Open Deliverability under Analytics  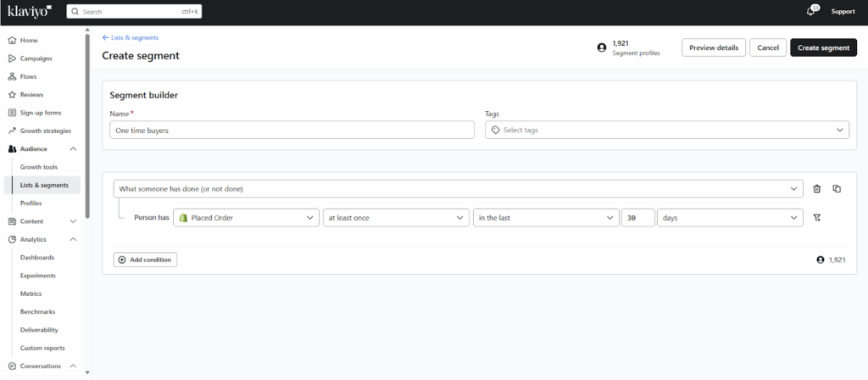pos(39,330)
